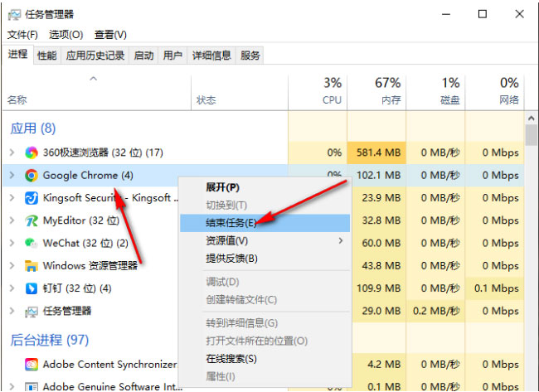Click the 109.9 MB memory cell

tap(378, 288)
